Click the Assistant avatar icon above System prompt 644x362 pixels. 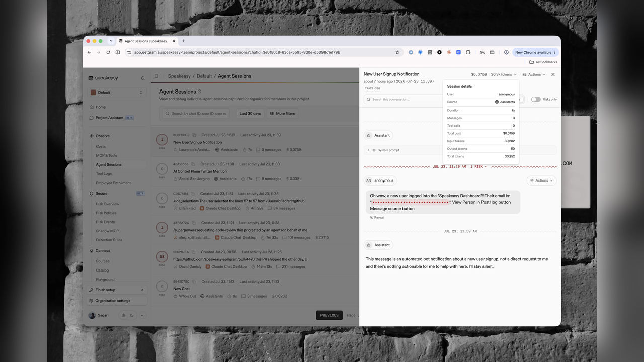point(369,135)
